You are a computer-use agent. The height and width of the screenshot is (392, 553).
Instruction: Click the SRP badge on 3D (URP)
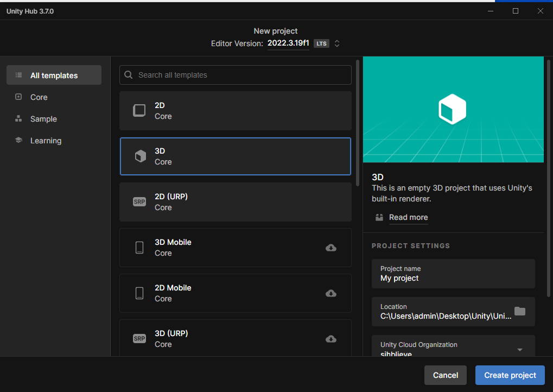click(139, 339)
